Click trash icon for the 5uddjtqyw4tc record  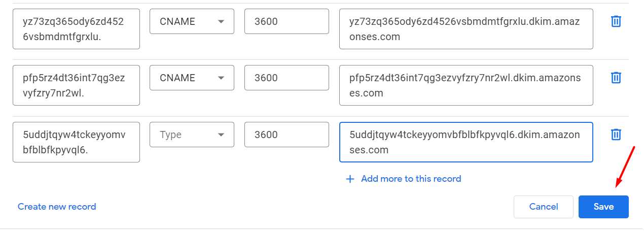616,135
